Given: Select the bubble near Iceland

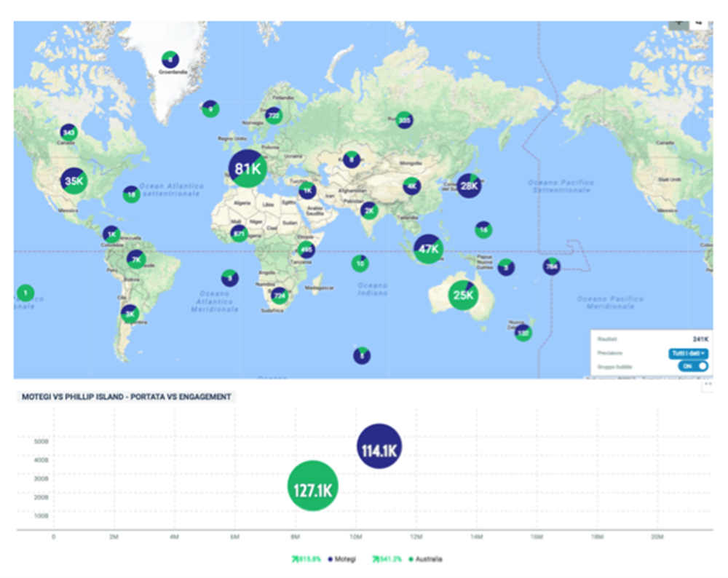Looking at the screenshot, I should pos(211,108).
